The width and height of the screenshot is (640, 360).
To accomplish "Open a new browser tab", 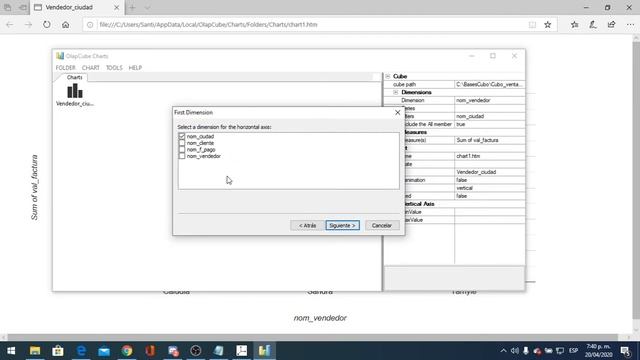I will pyautogui.click(x=132, y=7).
